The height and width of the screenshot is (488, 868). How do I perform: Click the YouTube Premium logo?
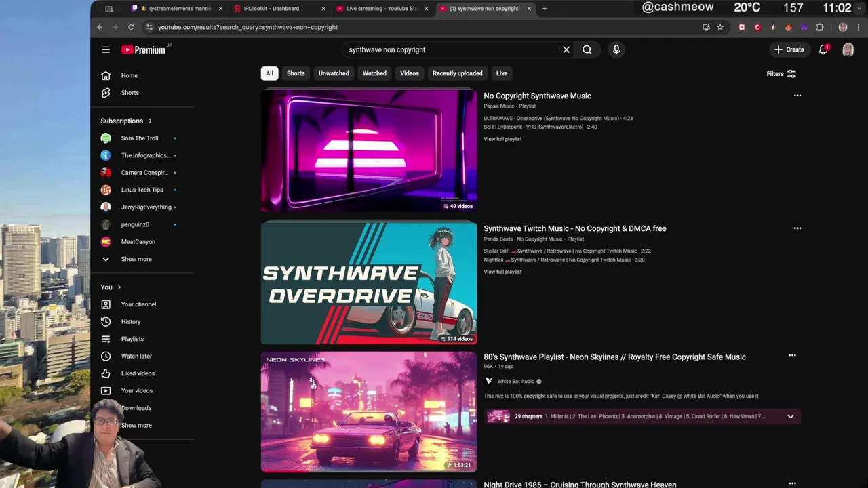coord(144,49)
